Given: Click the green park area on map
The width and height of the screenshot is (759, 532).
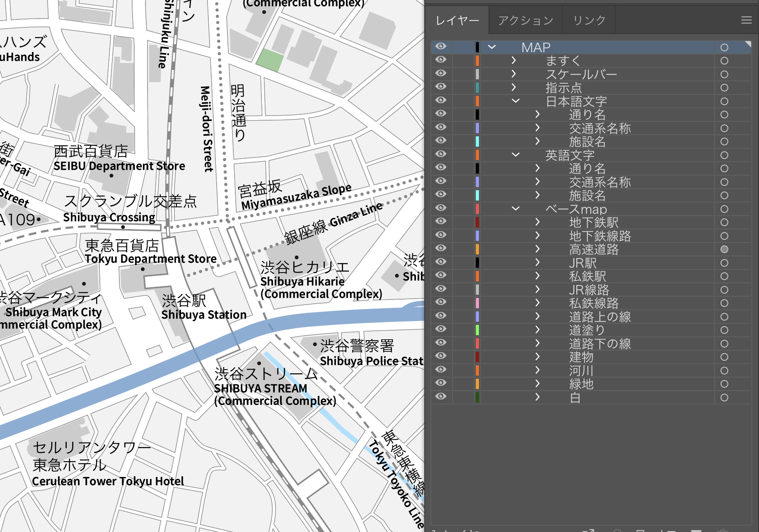Looking at the screenshot, I should tap(270, 60).
